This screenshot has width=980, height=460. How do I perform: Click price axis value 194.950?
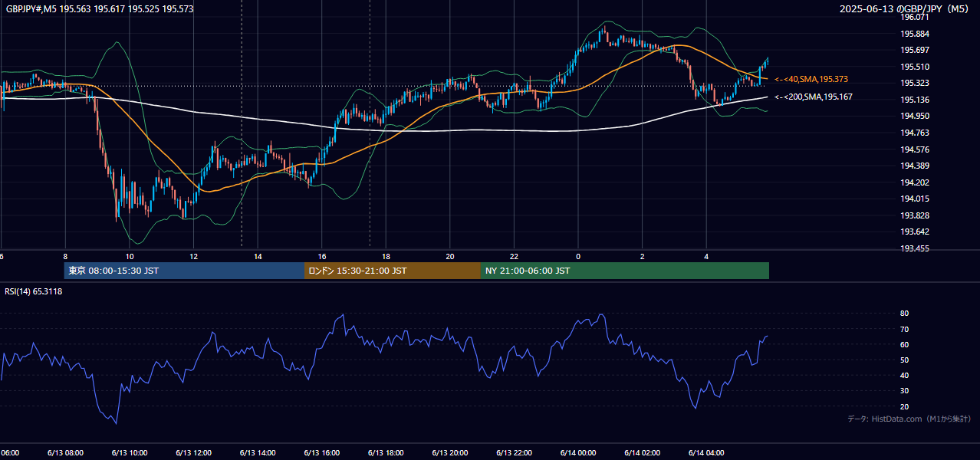[915, 116]
